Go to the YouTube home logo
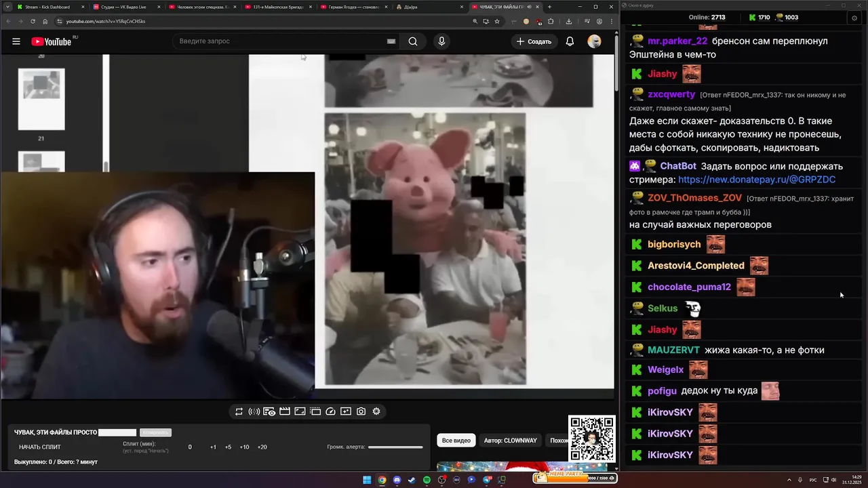Image resolution: width=868 pixels, height=488 pixels. coord(52,41)
